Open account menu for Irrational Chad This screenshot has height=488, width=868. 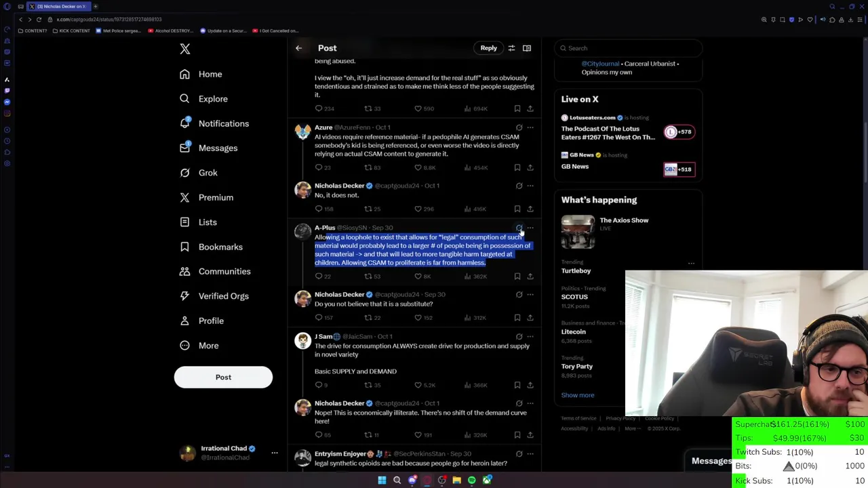point(229,453)
